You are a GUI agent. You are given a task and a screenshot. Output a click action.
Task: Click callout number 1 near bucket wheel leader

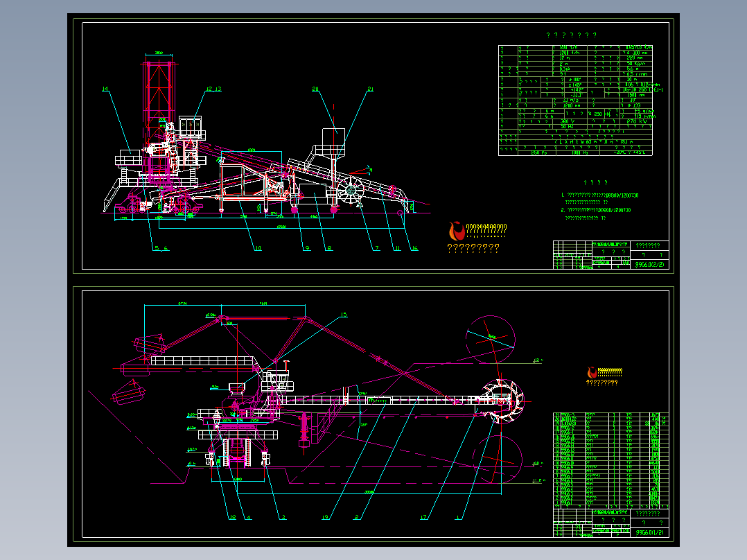click(459, 517)
